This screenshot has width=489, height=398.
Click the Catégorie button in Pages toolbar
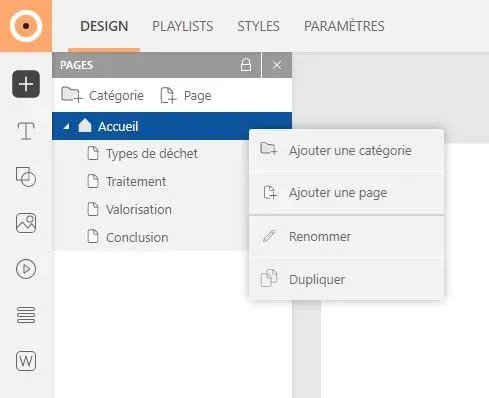click(x=102, y=96)
